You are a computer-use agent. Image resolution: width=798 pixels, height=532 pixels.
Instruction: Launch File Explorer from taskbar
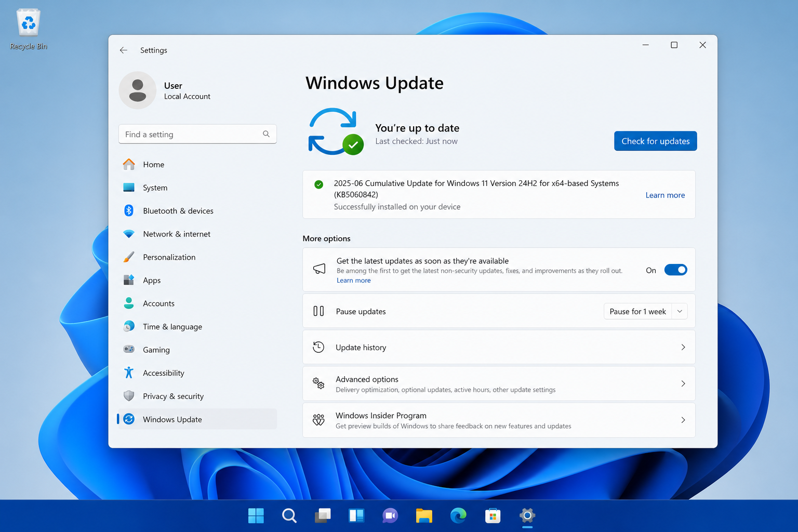[x=424, y=515]
